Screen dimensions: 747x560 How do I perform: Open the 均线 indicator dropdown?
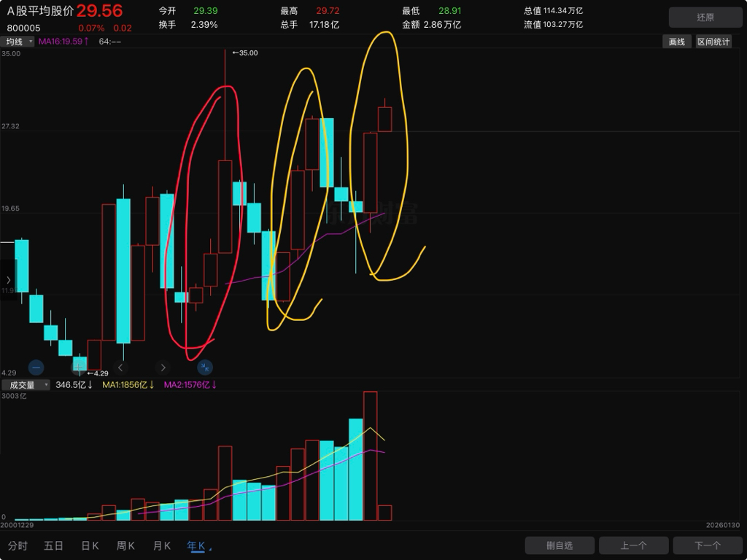tap(18, 42)
